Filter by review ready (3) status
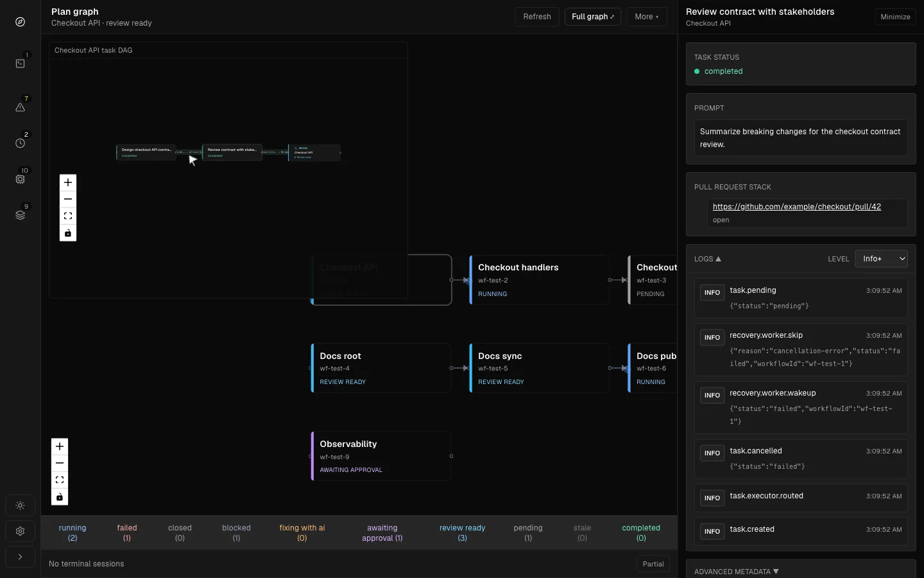Screen dimensions: 924x578 [x=463, y=533]
